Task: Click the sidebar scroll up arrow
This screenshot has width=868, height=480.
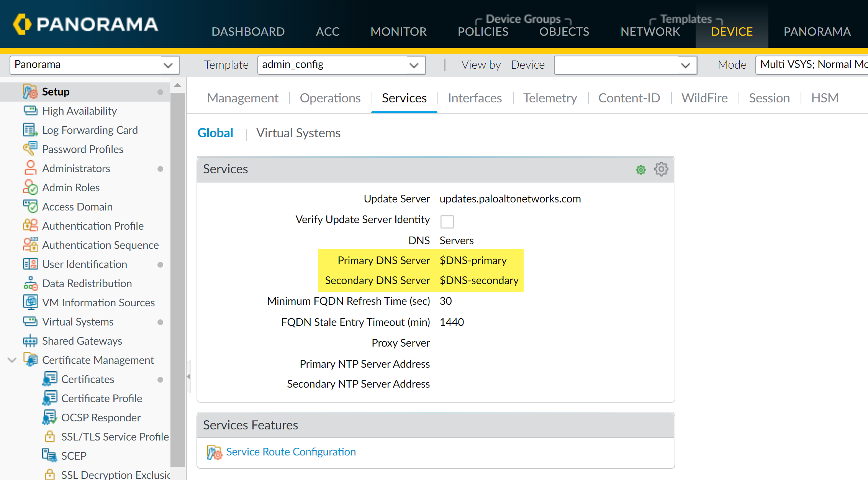Action: (177, 85)
